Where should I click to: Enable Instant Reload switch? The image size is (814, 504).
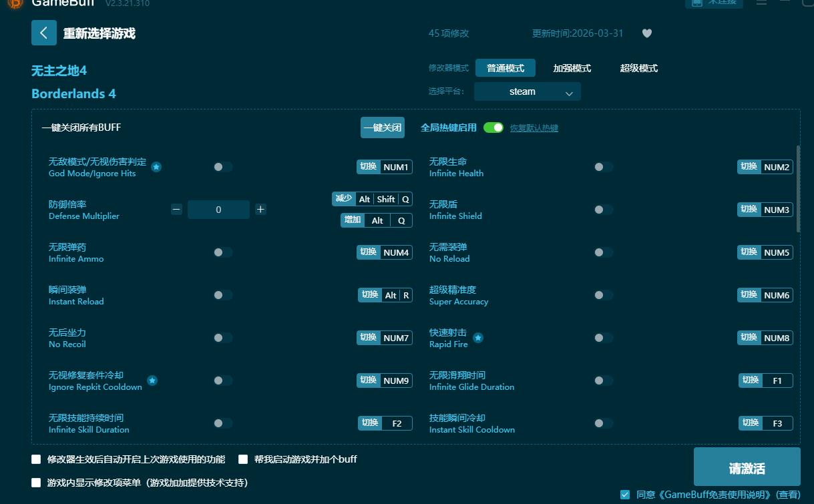tap(223, 295)
